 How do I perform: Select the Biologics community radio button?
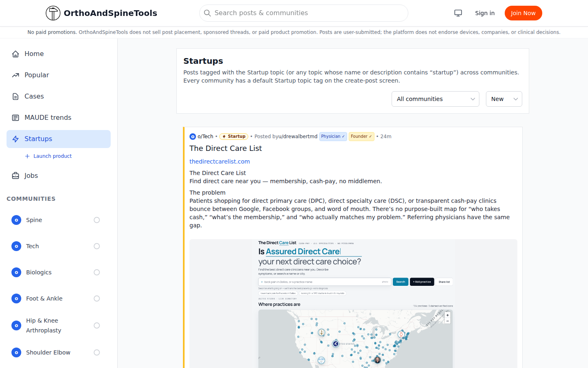click(x=97, y=272)
